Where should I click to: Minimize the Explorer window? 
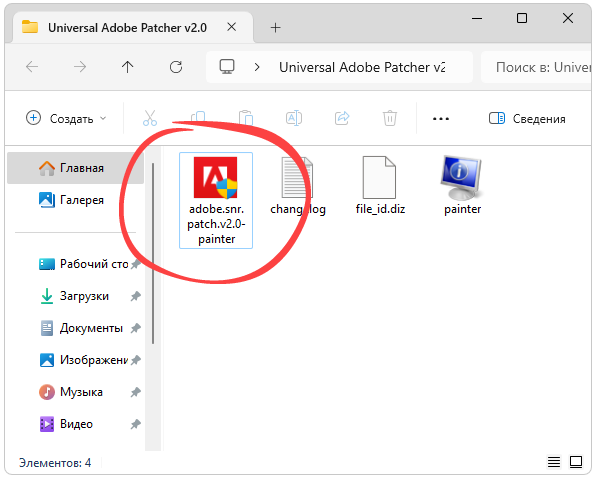[477, 18]
